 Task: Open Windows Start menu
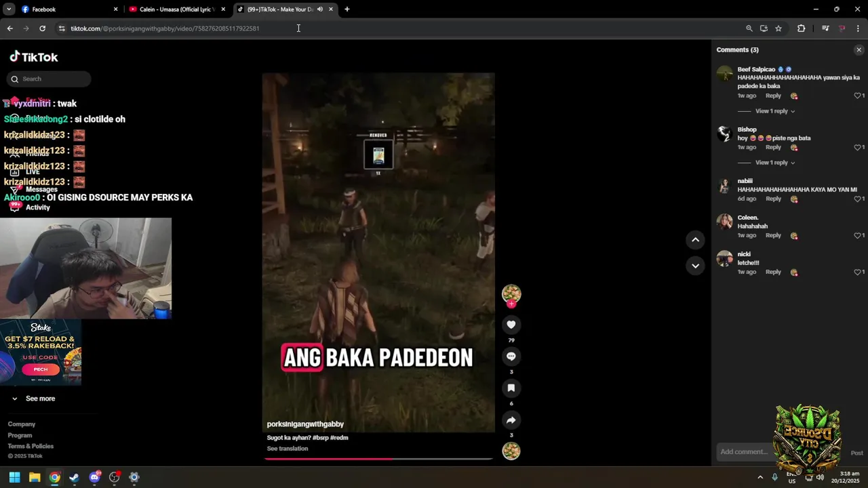pyautogui.click(x=14, y=477)
